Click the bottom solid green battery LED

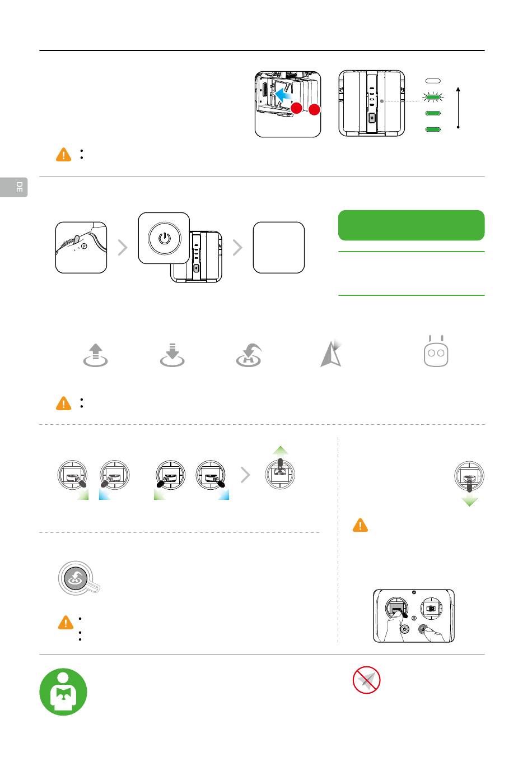433,129
